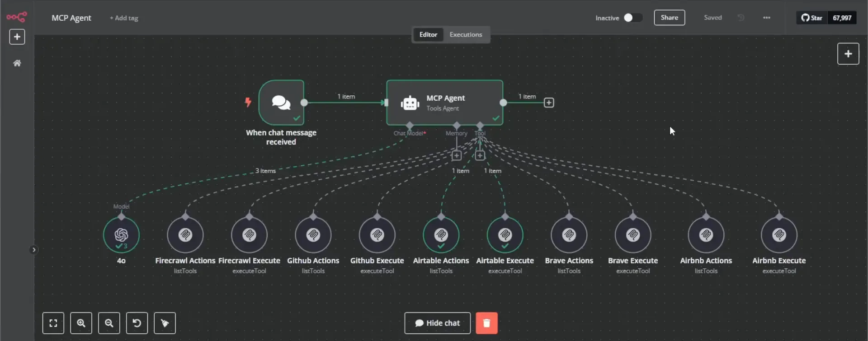Add a Tool sub-node via plus
Screen dimensions: 868x341
pos(480,156)
